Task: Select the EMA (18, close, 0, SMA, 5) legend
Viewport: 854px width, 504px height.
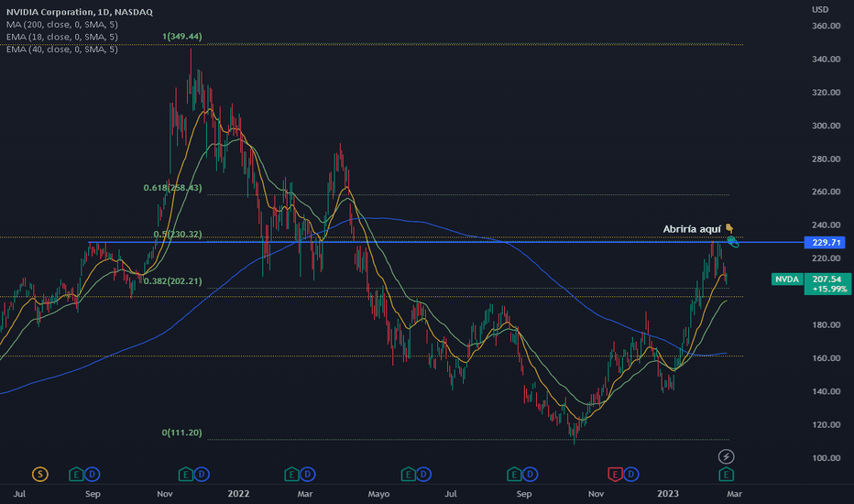Action: coord(62,37)
